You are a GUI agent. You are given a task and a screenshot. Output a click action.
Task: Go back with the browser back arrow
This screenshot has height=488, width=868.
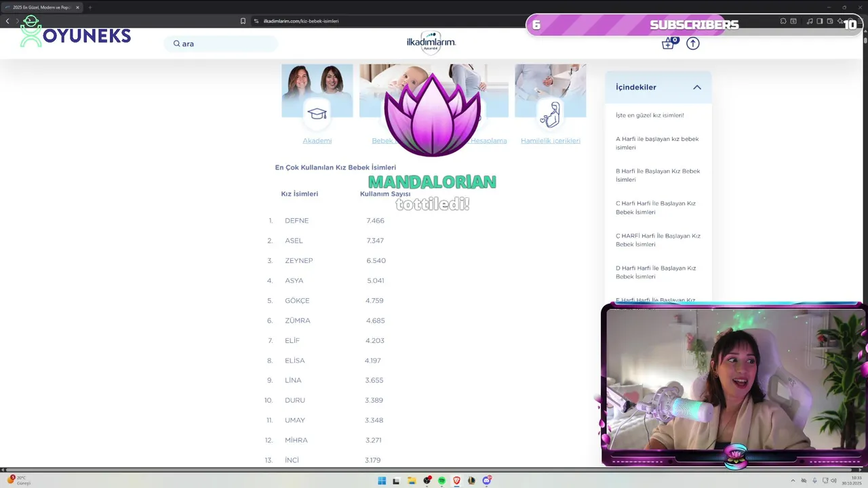(x=7, y=21)
